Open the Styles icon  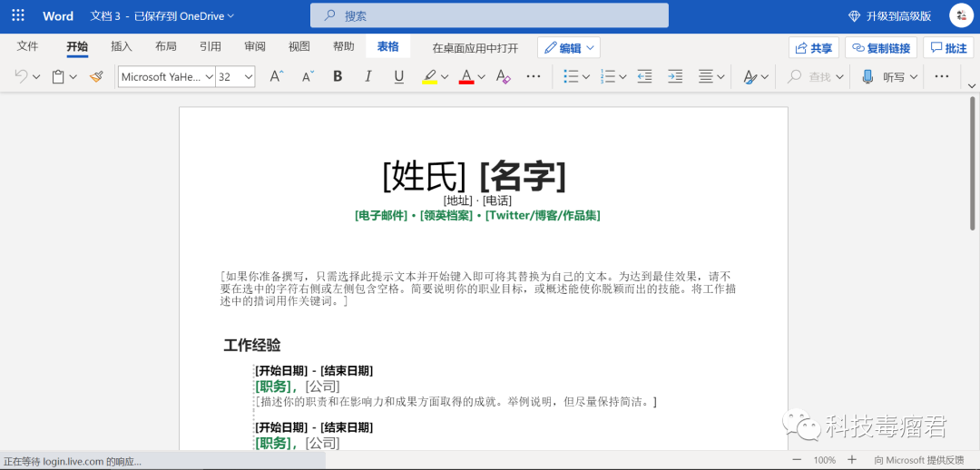(x=750, y=76)
